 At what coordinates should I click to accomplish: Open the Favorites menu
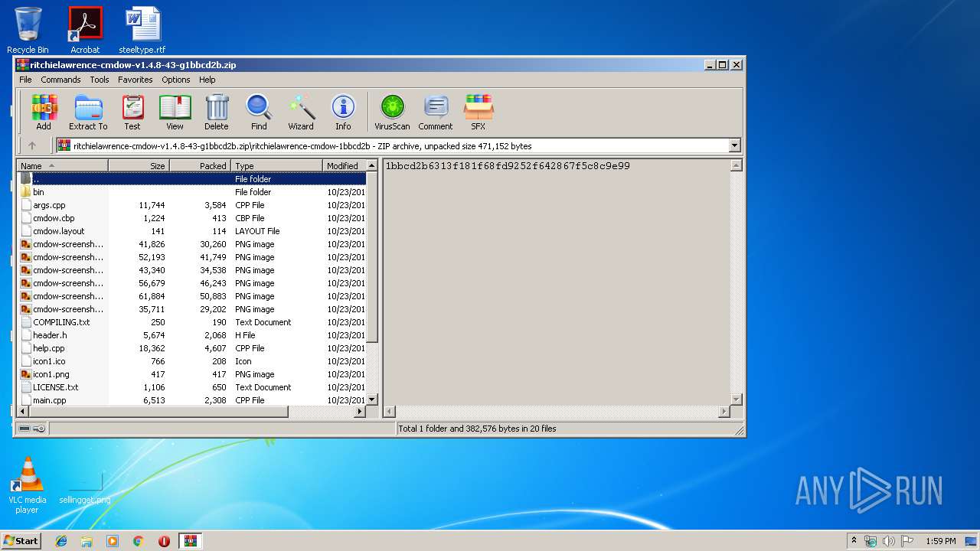[x=135, y=80]
